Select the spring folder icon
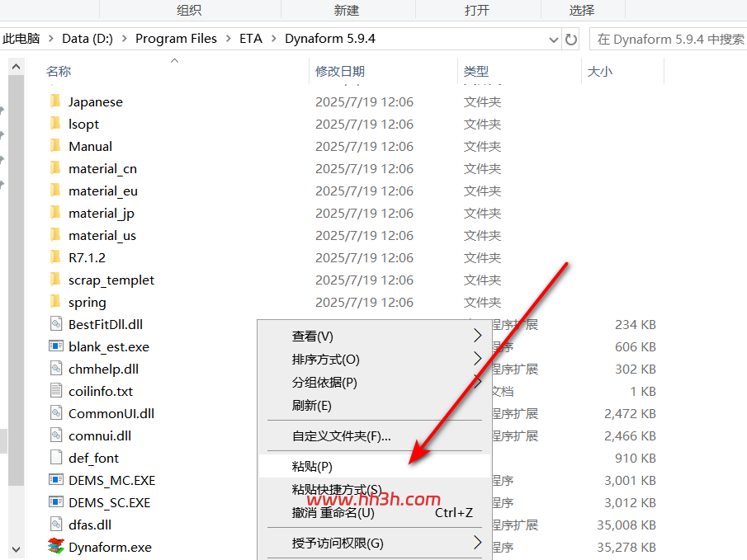The height and width of the screenshot is (560, 747). coord(56,302)
